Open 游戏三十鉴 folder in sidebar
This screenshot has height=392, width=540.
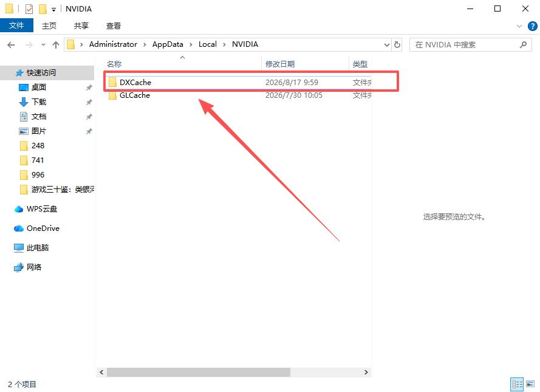57,190
